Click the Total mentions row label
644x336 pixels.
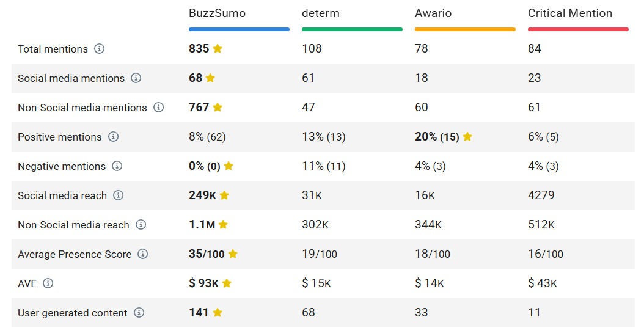pyautogui.click(x=53, y=49)
